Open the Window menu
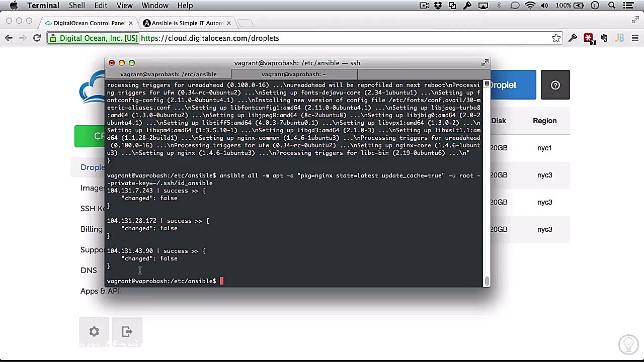Image resolution: width=644 pixels, height=362 pixels. (155, 6)
